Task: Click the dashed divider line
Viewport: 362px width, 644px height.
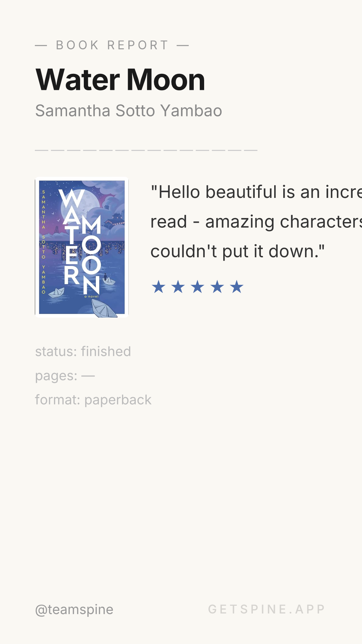Action: click(x=146, y=150)
